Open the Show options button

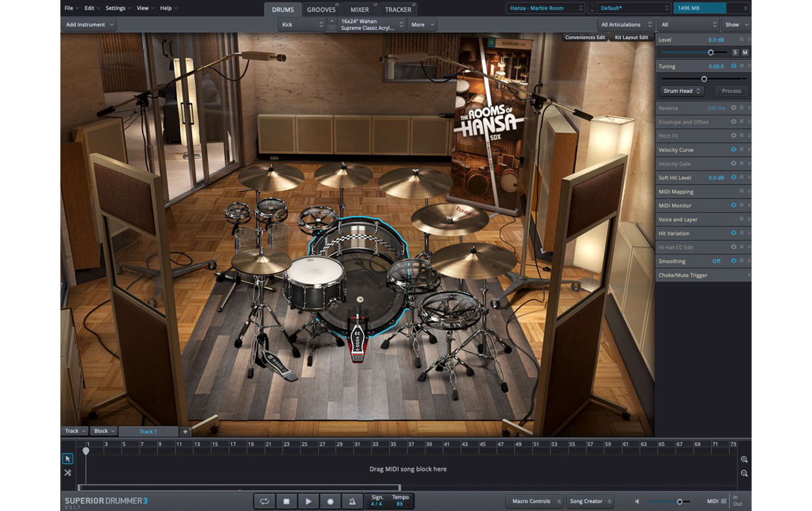pyautogui.click(x=736, y=24)
